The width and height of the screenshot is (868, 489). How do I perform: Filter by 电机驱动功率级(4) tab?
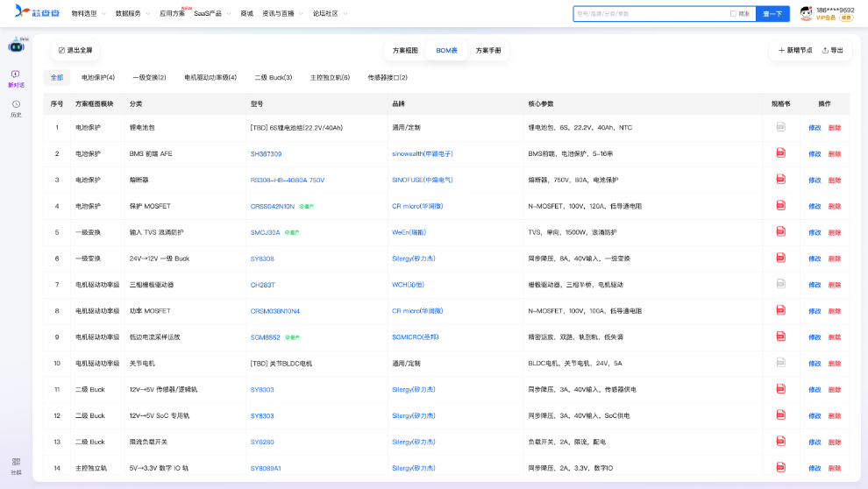coord(210,77)
